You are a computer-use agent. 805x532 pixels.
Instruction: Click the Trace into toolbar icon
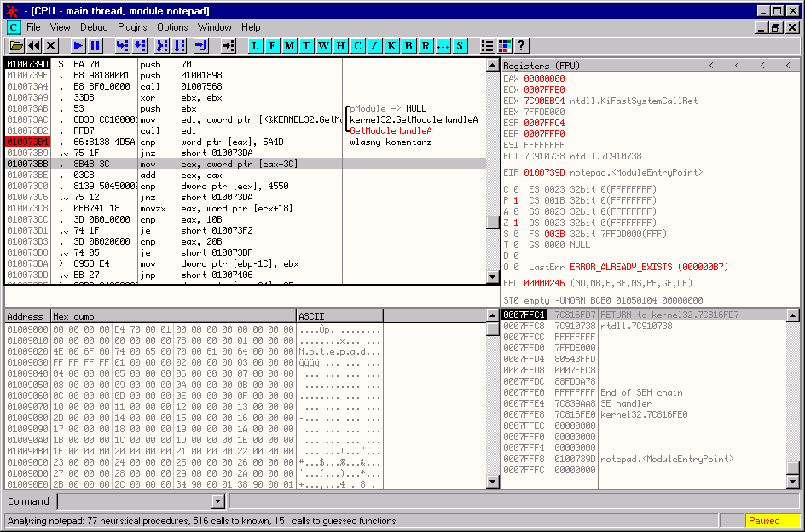[162, 46]
